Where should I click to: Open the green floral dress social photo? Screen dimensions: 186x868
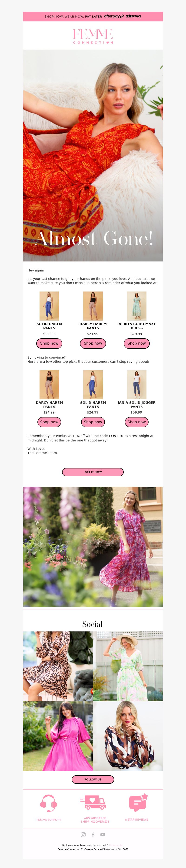tap(128, 666)
